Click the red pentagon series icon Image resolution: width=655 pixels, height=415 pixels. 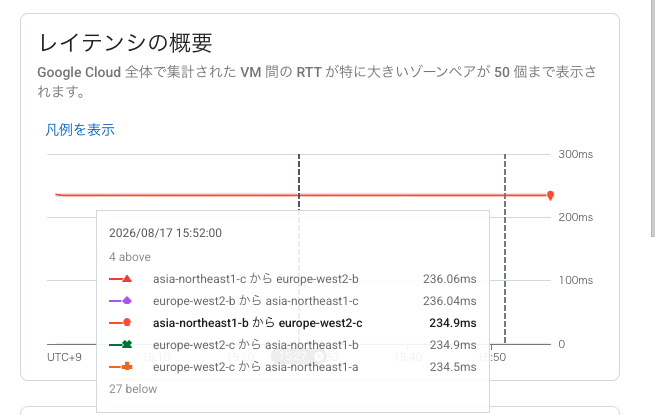127,322
